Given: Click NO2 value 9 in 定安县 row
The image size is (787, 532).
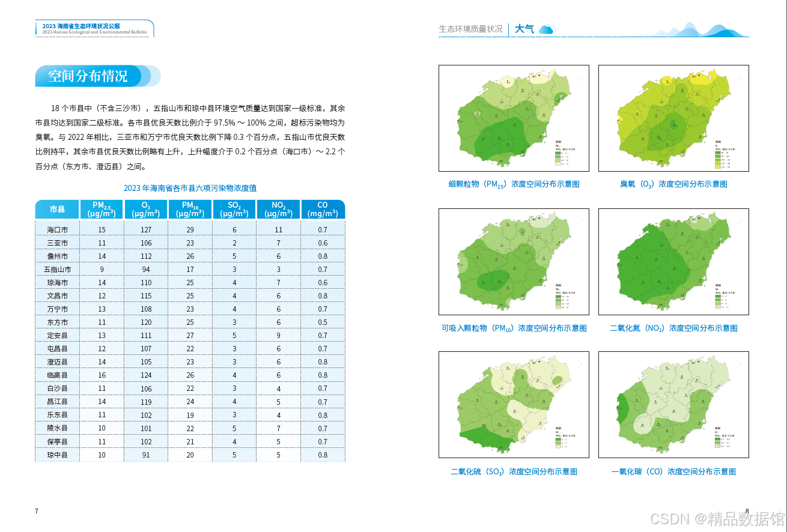Looking at the screenshot, I should pos(278,336).
